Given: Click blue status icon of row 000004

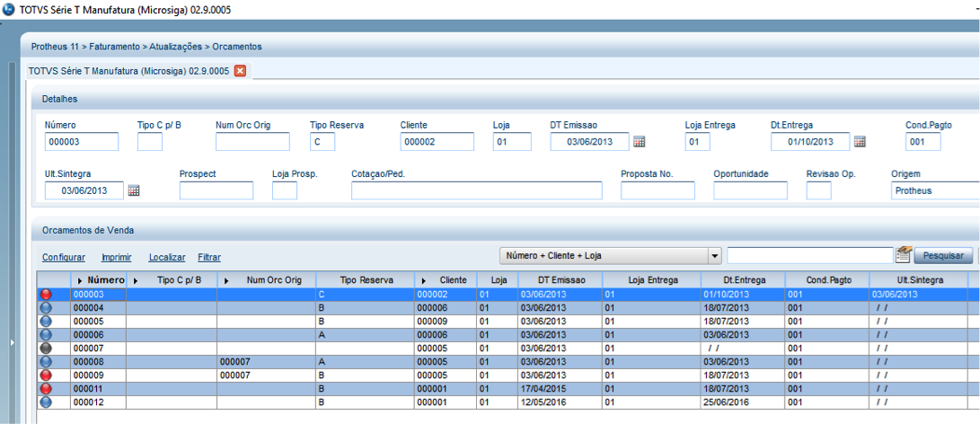Looking at the screenshot, I should tap(46, 308).
